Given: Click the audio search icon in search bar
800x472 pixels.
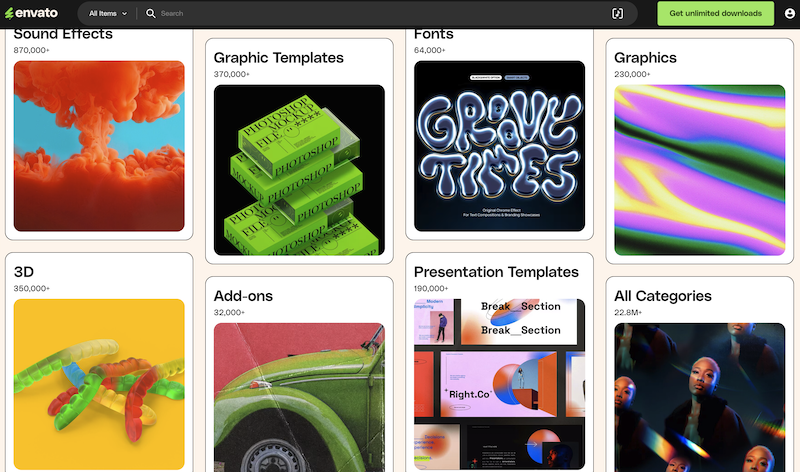Looking at the screenshot, I should pos(617,14).
